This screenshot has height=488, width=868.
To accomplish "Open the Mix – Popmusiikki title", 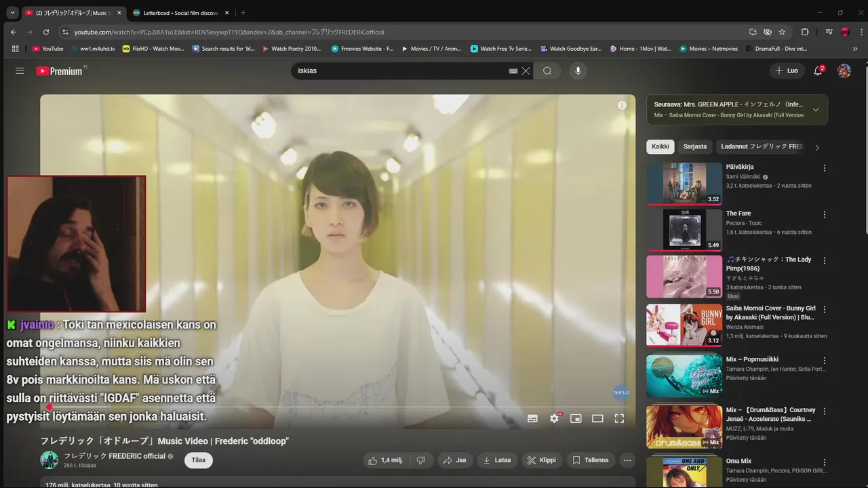I will (x=752, y=359).
